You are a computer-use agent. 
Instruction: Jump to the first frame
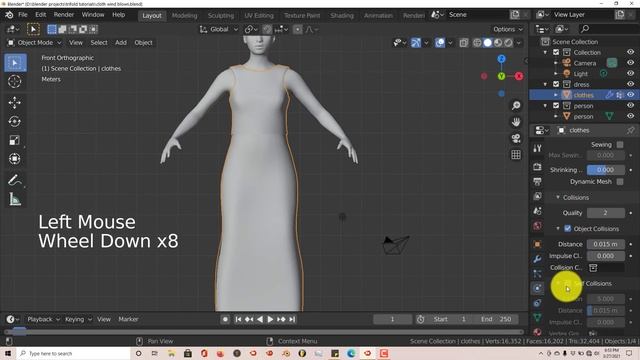pyautogui.click(x=238, y=319)
